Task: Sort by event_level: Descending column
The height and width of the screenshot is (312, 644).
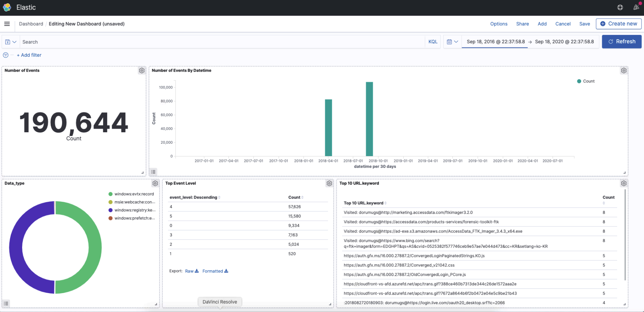Action: (x=195, y=198)
